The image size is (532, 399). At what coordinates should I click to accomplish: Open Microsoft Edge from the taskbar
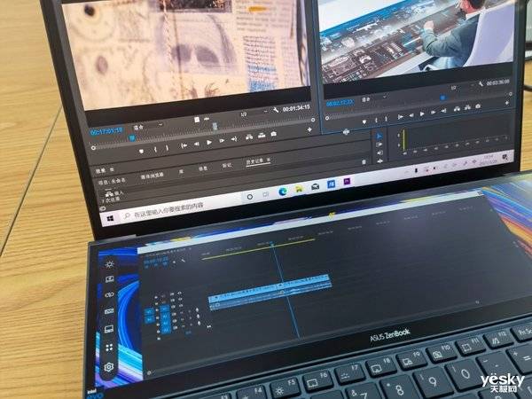(282, 192)
